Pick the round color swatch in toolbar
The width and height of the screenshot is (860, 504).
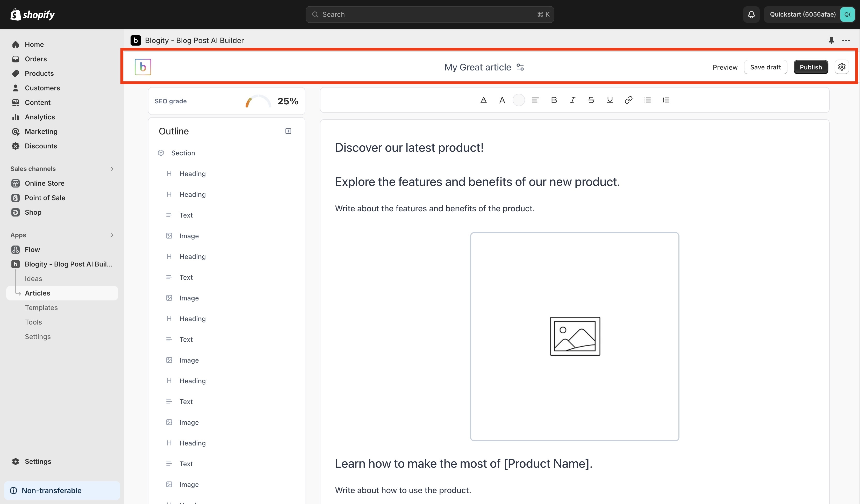tap(518, 100)
